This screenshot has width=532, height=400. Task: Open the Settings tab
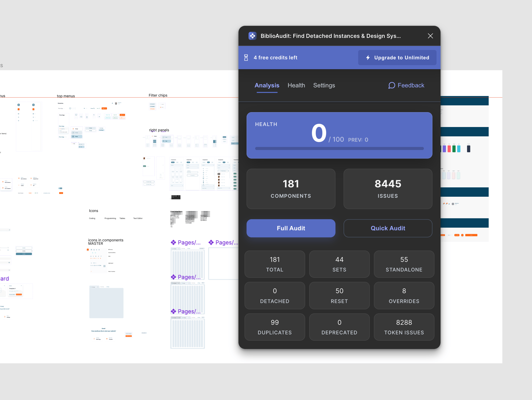point(324,85)
